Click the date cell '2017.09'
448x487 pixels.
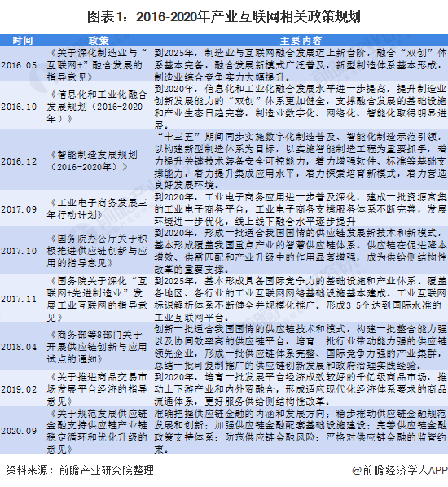19,209
